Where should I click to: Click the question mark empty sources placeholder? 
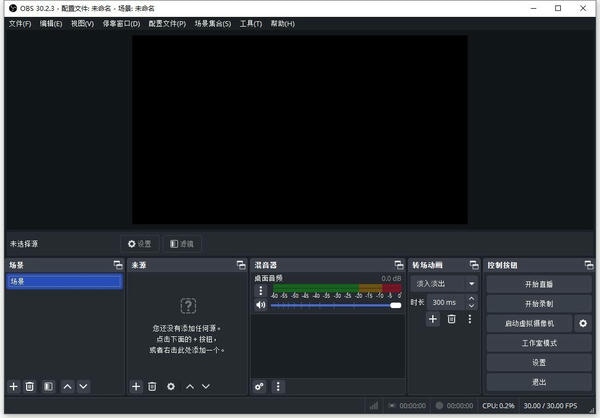(188, 306)
